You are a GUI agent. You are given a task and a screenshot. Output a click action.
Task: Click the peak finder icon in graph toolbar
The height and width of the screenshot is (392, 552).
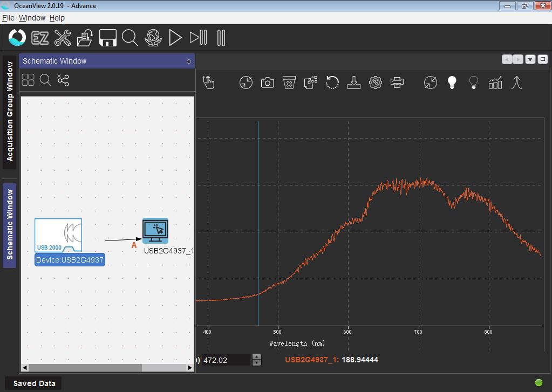tap(517, 82)
